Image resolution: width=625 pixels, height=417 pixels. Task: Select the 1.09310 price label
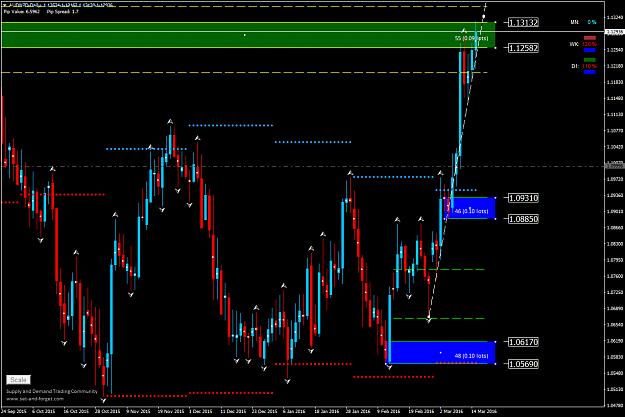coord(523,198)
